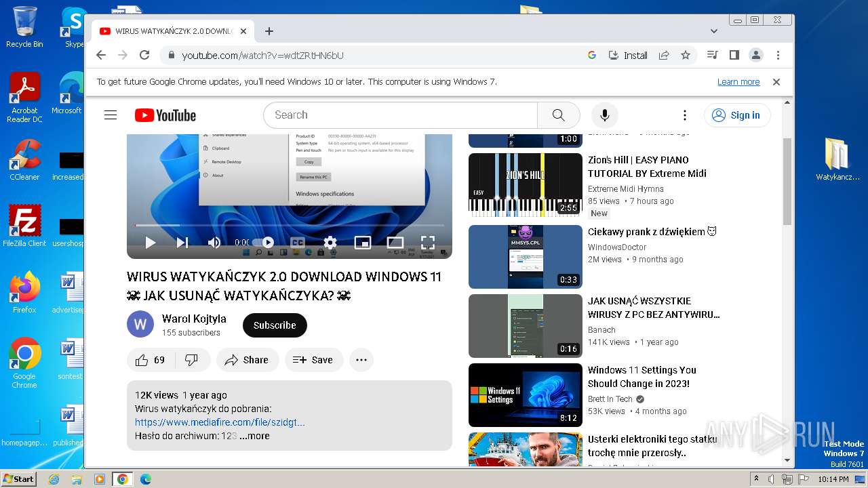The height and width of the screenshot is (488, 868).
Task: Open the YouTube hamburger guide menu
Action: coord(111,115)
